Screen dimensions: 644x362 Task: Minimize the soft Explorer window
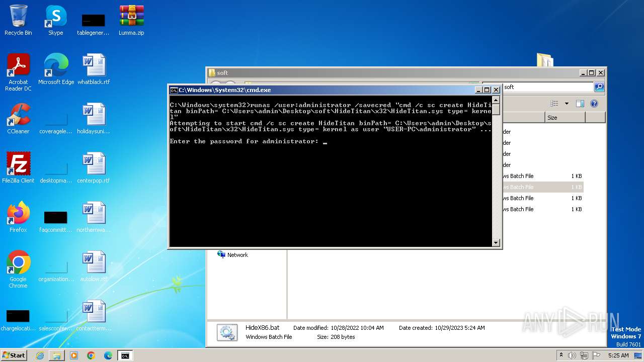tap(583, 72)
